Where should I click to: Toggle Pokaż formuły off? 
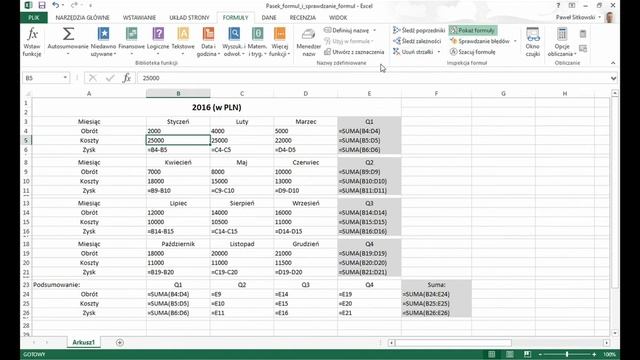[x=473, y=30]
